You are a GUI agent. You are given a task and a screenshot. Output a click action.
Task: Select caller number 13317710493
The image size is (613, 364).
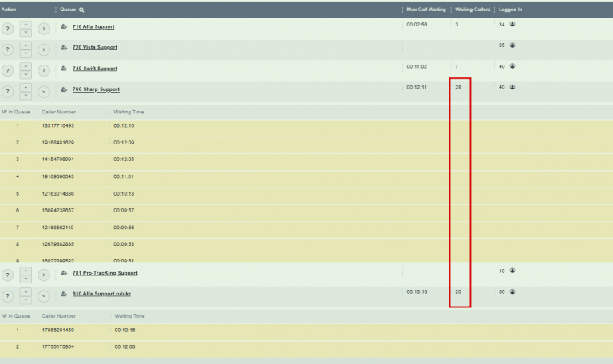pos(57,125)
